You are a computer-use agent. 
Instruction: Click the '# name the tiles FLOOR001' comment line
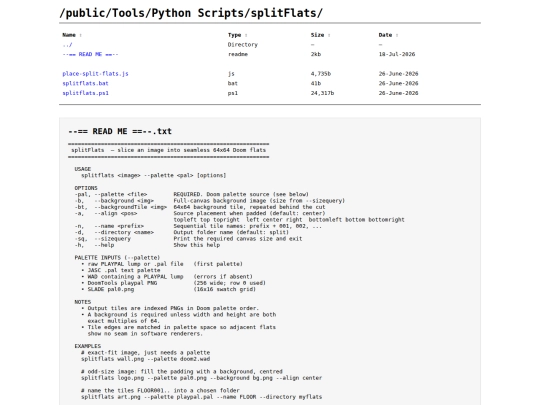point(160,391)
